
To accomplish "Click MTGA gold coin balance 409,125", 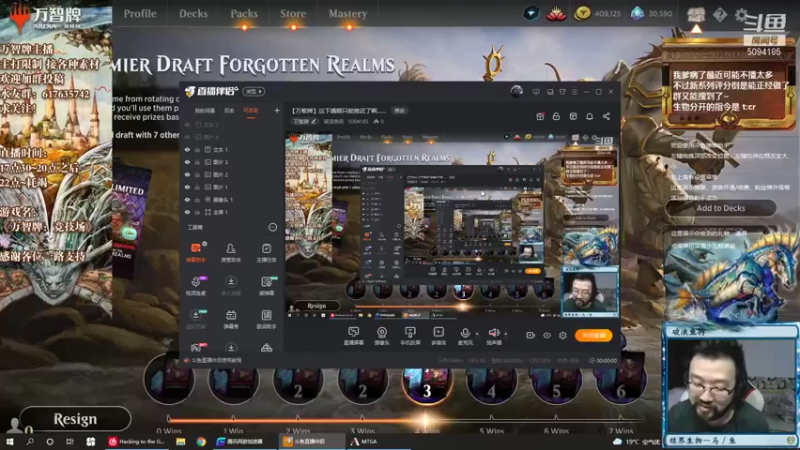I will point(597,14).
